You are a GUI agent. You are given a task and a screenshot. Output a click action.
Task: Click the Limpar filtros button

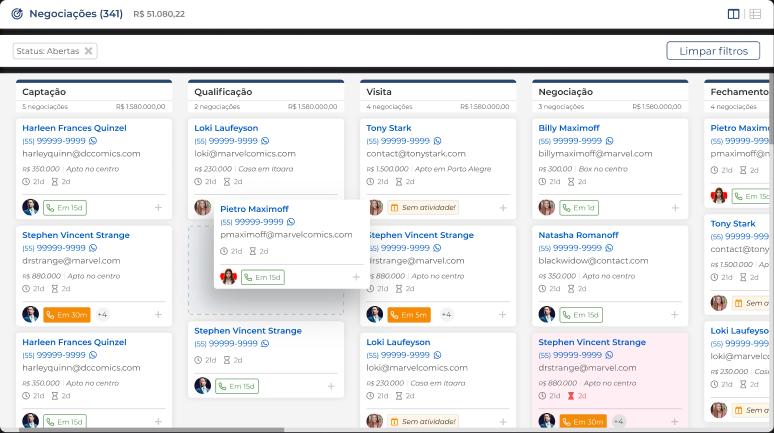(x=713, y=51)
